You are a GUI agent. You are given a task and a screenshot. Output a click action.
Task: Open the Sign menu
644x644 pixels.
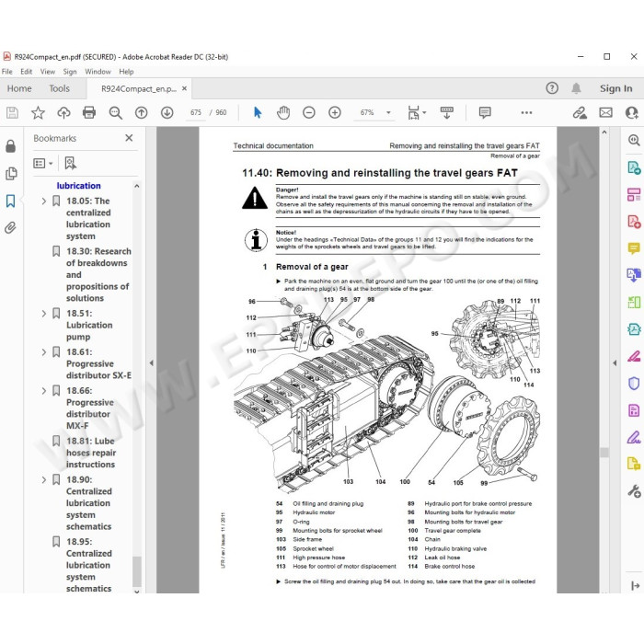[70, 72]
